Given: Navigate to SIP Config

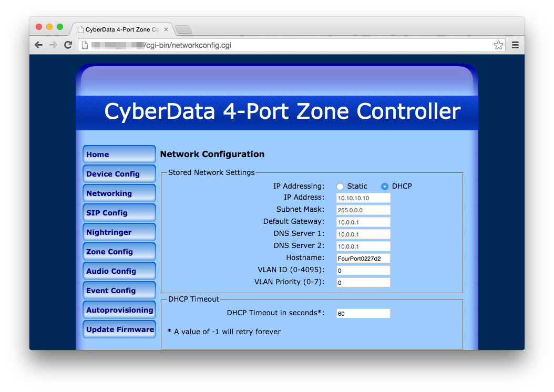Looking at the screenshot, I should (119, 212).
